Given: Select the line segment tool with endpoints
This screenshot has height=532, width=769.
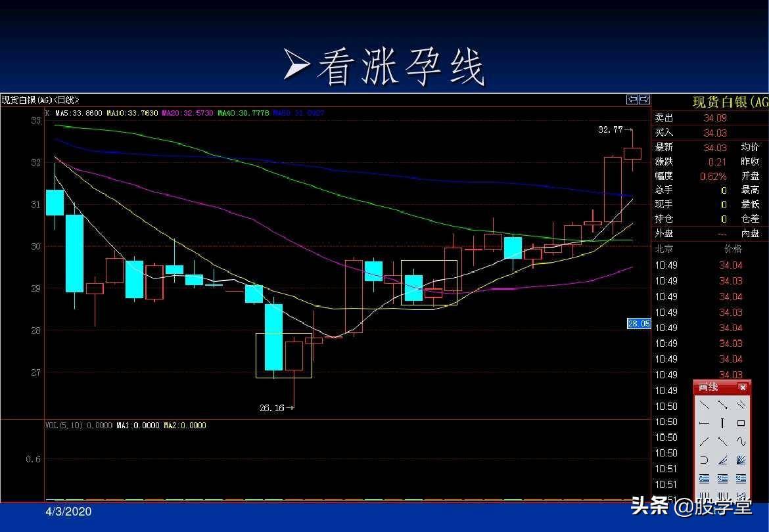Looking at the screenshot, I should click(722, 405).
